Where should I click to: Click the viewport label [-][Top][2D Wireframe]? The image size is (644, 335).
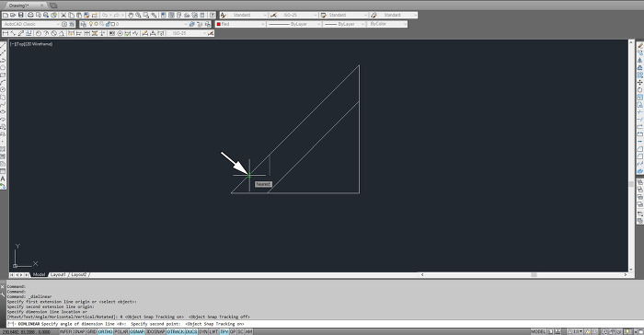[31, 44]
